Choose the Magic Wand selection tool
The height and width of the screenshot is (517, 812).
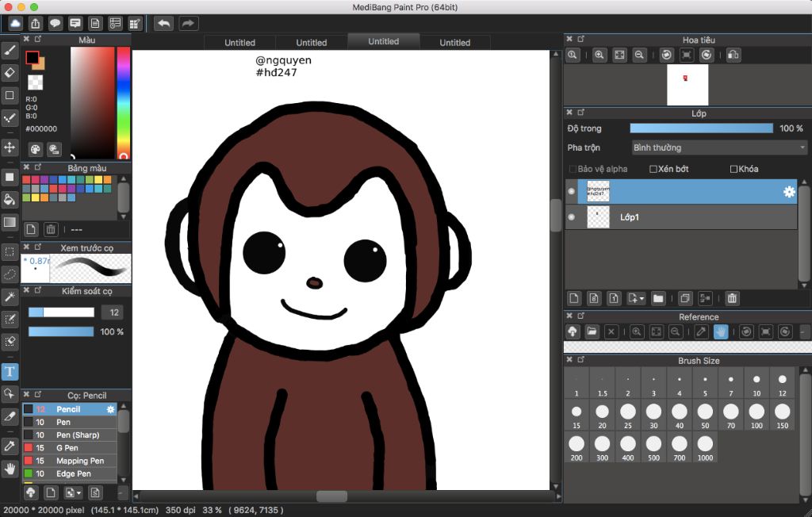click(10, 297)
